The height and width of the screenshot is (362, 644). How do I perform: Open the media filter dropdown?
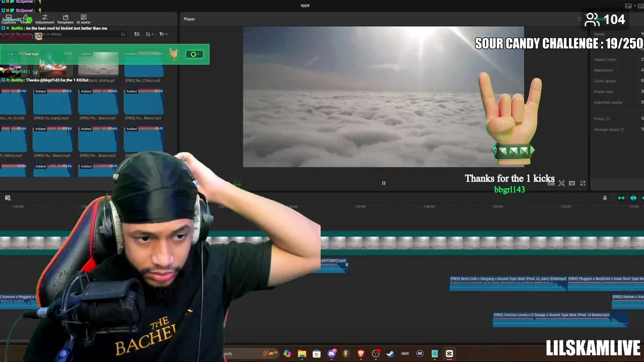163,34
